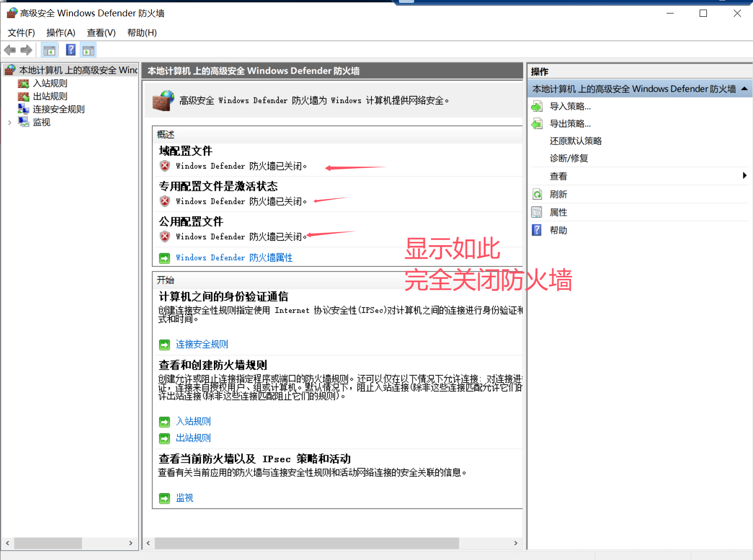Image resolution: width=753 pixels, height=560 pixels.
Task: Click the blue Help toolbar icon
Action: click(71, 50)
